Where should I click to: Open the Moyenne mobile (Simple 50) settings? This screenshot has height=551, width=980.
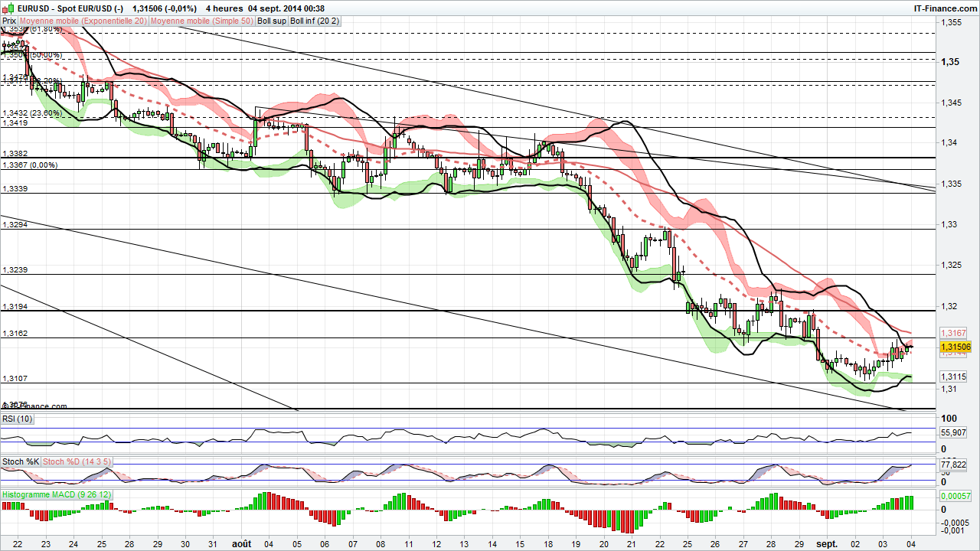[203, 21]
